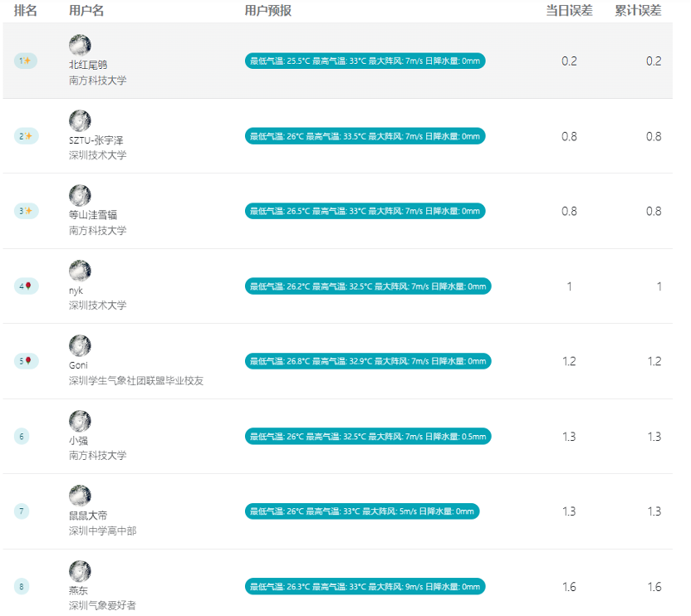Open the username nyk
This screenshot has width=691, height=616.
76,291
